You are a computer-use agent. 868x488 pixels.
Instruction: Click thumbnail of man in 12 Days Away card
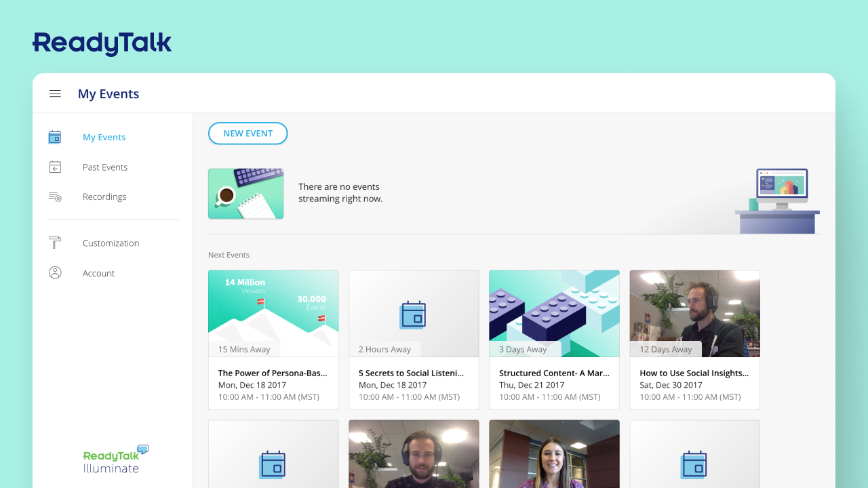[x=694, y=313]
